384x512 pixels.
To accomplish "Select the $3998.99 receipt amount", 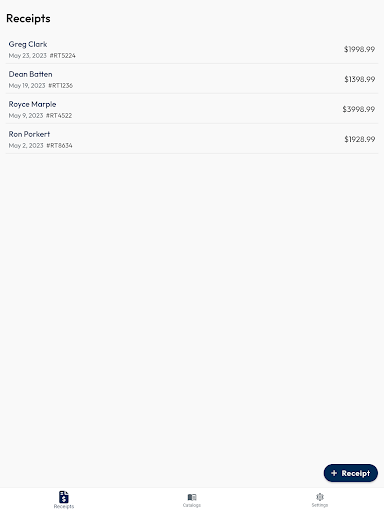I will click(x=359, y=109).
